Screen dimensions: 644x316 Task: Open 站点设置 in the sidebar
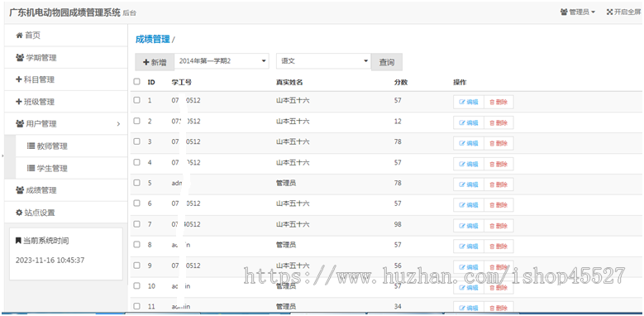pyautogui.click(x=65, y=213)
